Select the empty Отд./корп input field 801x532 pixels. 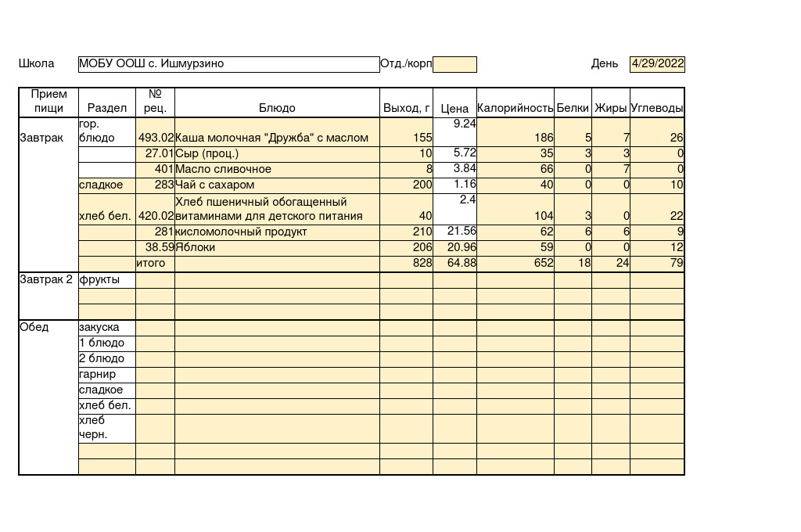tap(454, 64)
